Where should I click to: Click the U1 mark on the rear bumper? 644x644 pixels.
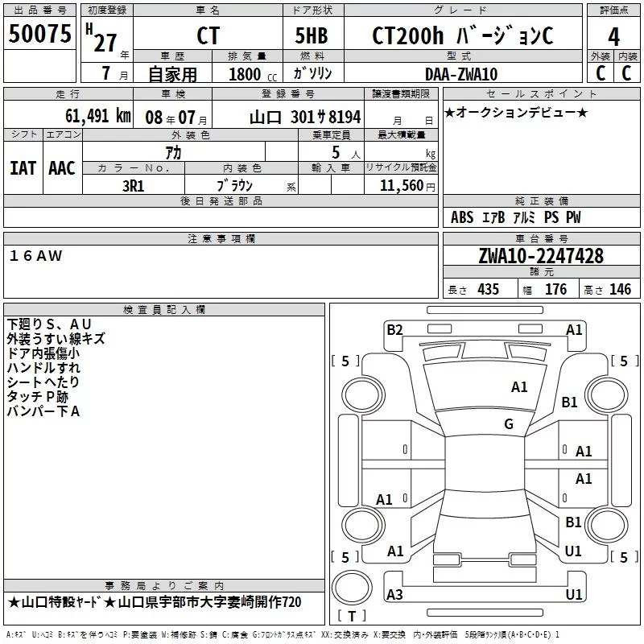coord(574,594)
